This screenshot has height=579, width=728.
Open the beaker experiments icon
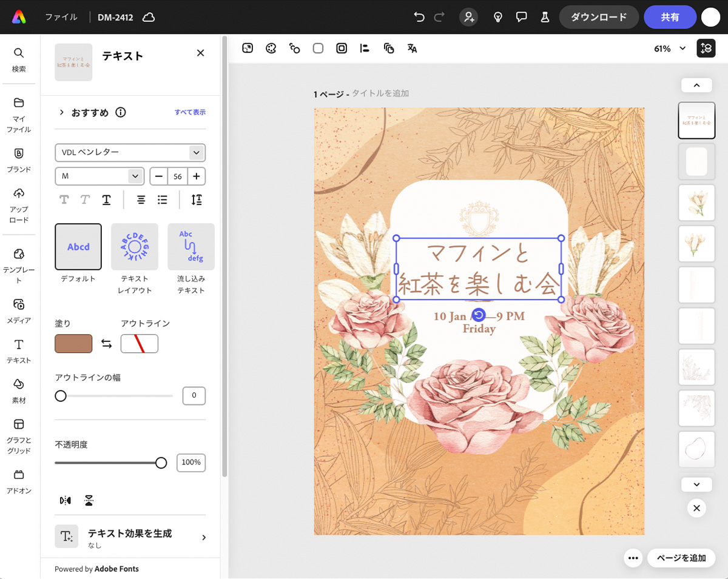pos(545,17)
